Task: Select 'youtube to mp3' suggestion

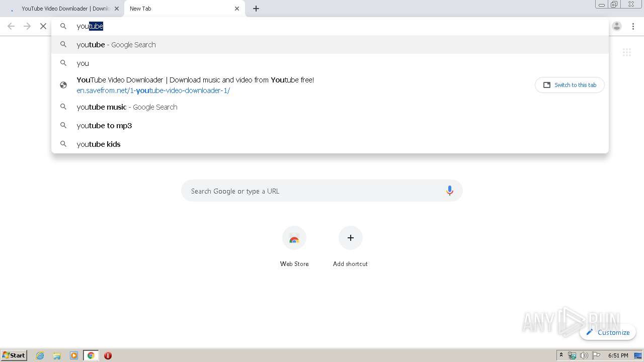Action: [x=330, y=126]
